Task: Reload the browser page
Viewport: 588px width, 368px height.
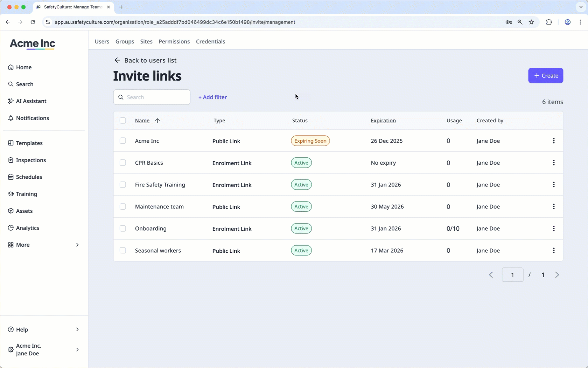Action: click(x=33, y=22)
